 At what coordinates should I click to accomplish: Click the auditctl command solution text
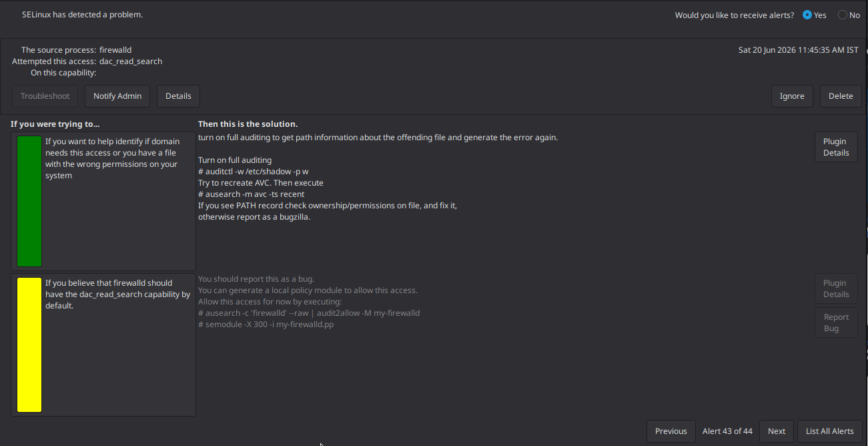pyautogui.click(x=253, y=172)
